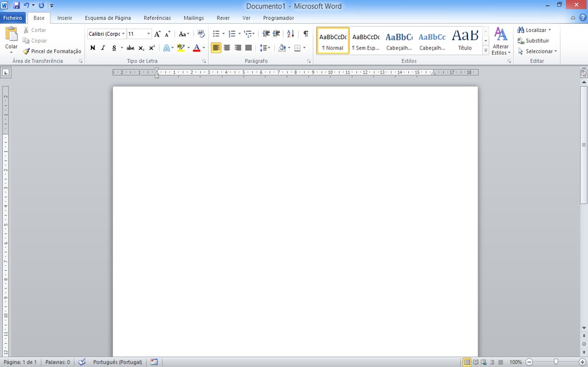Click the Redo icon in quick access toolbar
The image size is (588, 367).
coord(41,6)
